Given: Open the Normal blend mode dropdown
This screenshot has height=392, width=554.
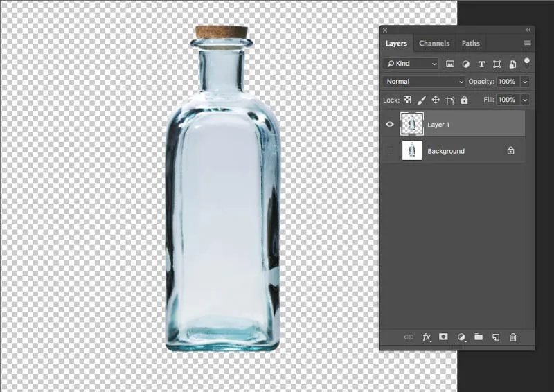Looking at the screenshot, I should [425, 82].
